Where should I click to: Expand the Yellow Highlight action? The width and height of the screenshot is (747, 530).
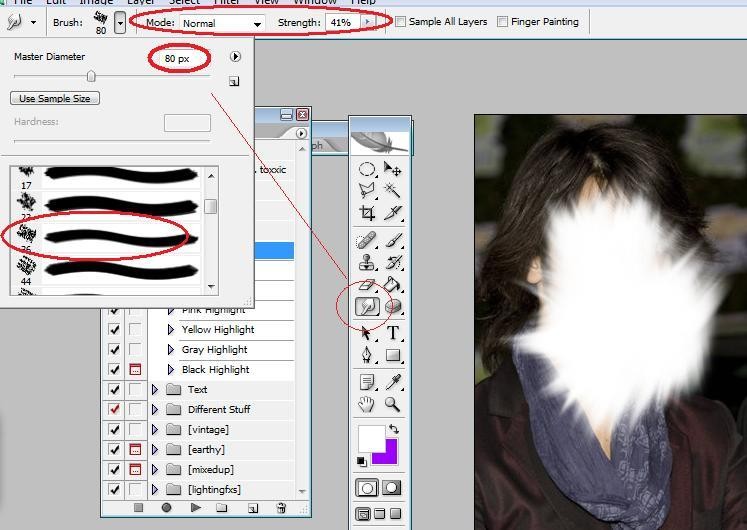tap(171, 330)
